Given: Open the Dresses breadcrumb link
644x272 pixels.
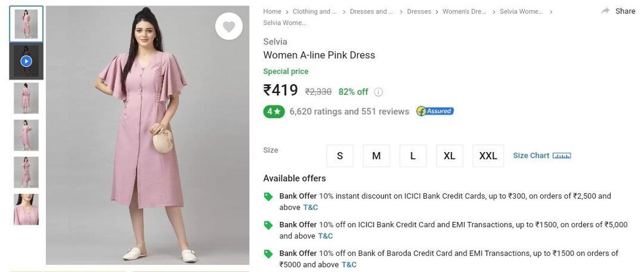Looking at the screenshot, I should click(x=419, y=12).
